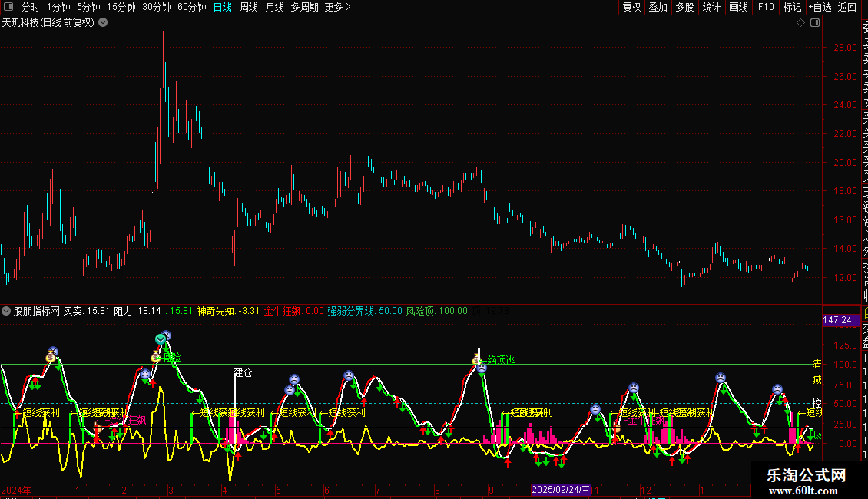Click the 金牛狂飙: 0.00 legend entry
The image size is (868, 499).
point(294,311)
